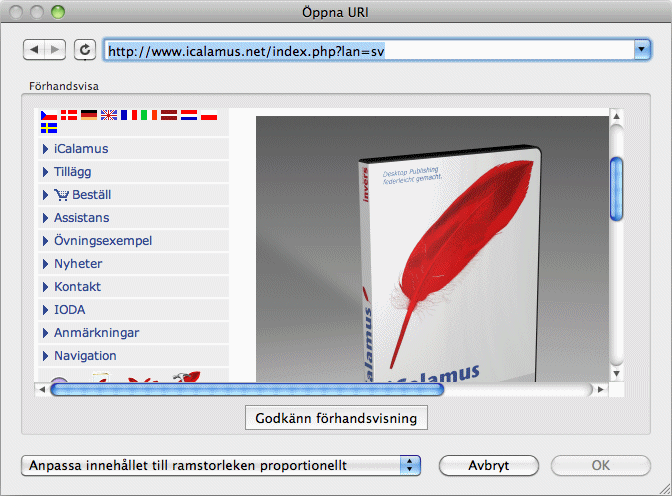Click the preview scroll down arrow
Screen dimensions: 672x496
[616, 374]
